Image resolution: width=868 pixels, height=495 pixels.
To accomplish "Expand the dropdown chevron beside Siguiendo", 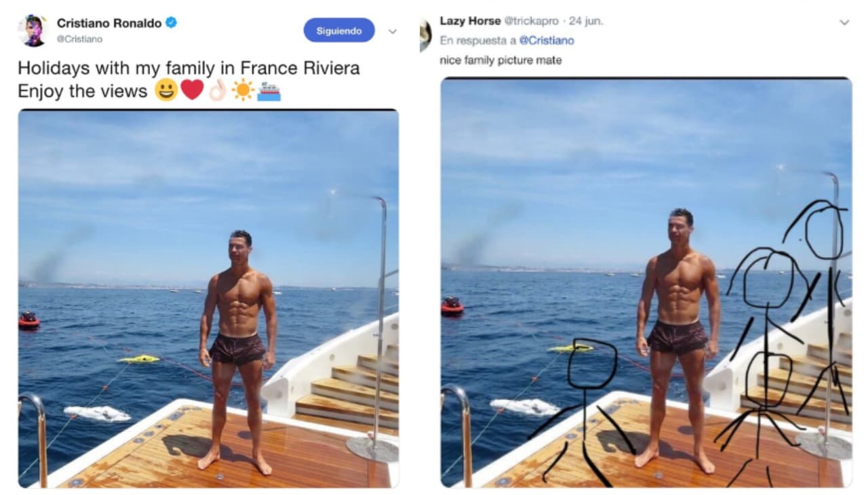I will point(392,31).
